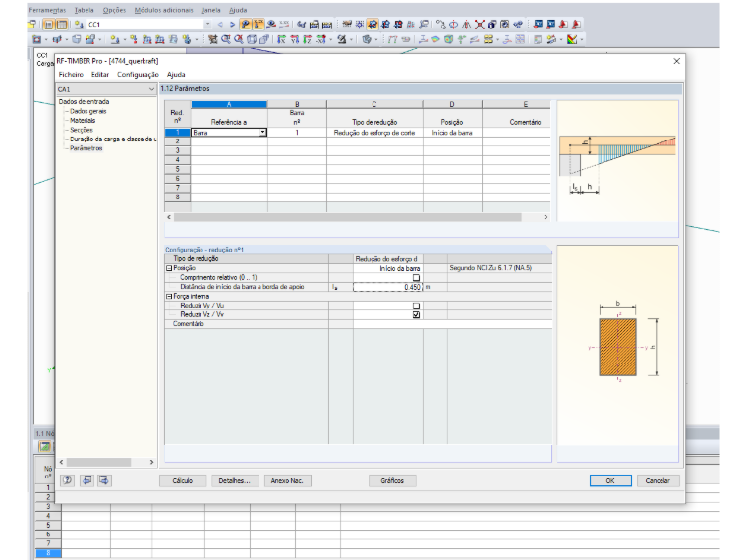Viewport: 747px width, 560px height.
Task: Click the green table icon in lower-left panel
Action: pos(45,446)
